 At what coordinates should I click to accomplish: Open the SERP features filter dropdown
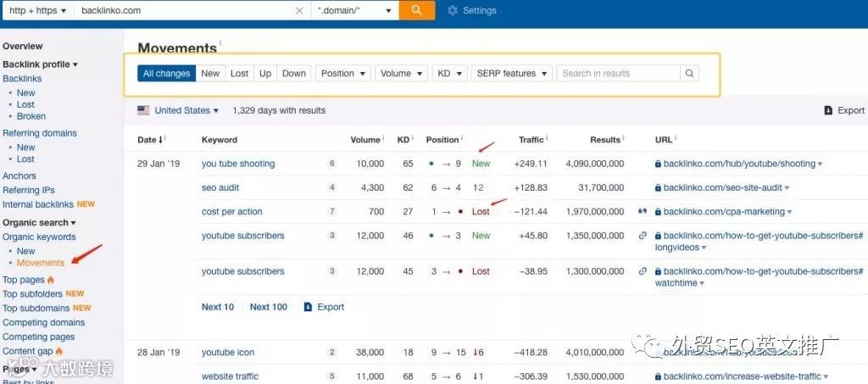(x=511, y=73)
